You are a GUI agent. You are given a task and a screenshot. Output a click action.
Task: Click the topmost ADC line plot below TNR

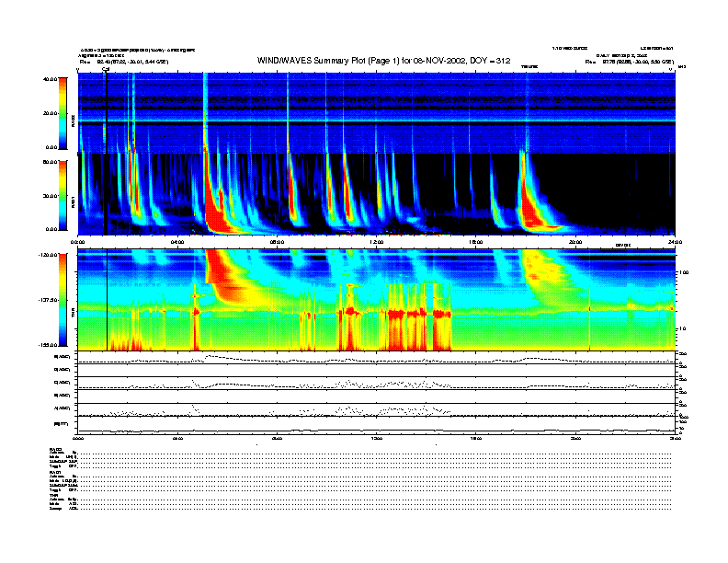click(x=377, y=358)
